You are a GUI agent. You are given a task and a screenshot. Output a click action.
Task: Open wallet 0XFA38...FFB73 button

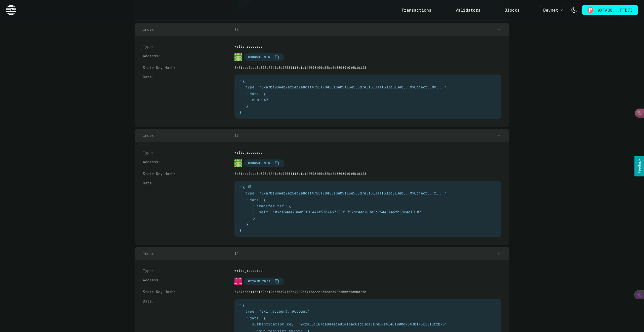[610, 10]
